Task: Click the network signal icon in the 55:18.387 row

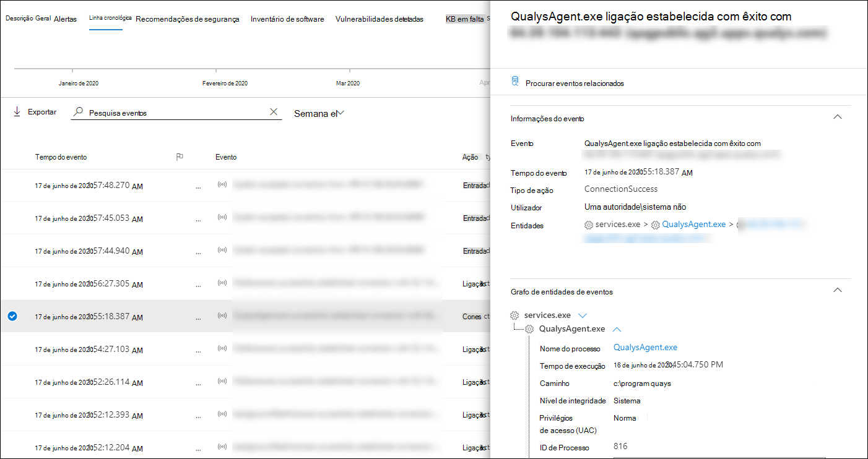Action: pos(222,316)
